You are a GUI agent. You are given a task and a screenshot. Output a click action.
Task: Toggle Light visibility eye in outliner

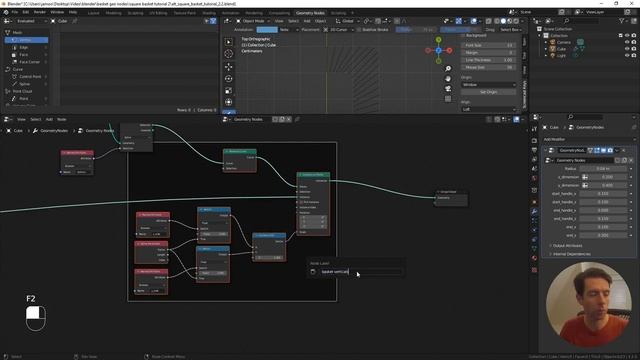click(x=627, y=55)
